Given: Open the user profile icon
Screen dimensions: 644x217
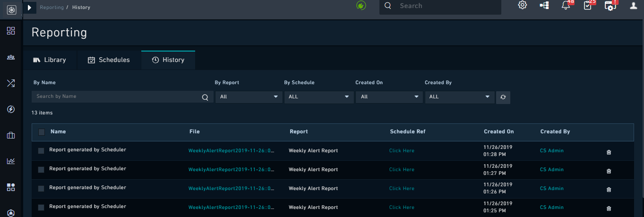Looking at the screenshot, I should pos(634,6).
